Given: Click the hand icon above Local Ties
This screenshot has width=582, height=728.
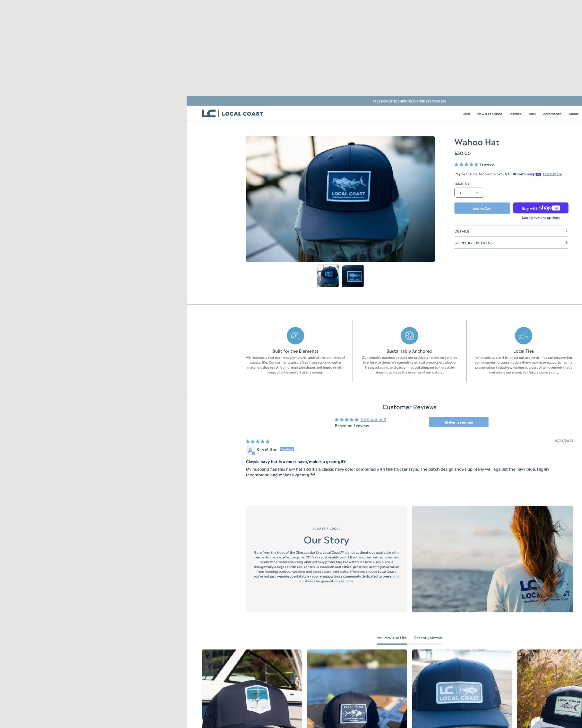Looking at the screenshot, I should (523, 336).
